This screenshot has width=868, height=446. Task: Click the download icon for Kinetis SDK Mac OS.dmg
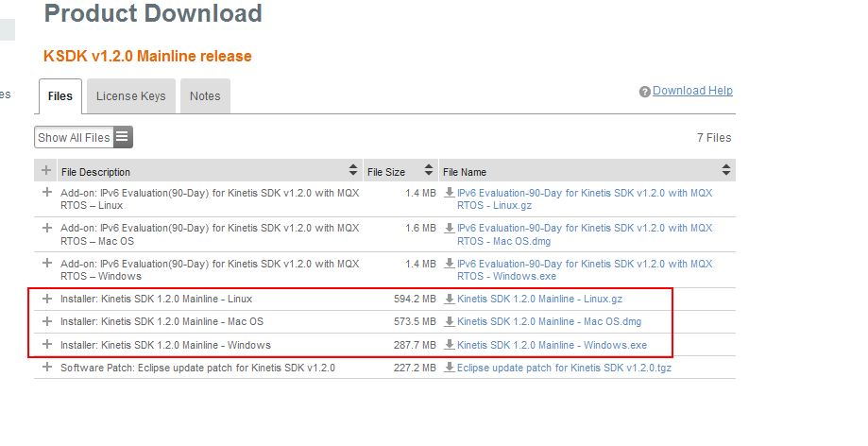pos(450,321)
